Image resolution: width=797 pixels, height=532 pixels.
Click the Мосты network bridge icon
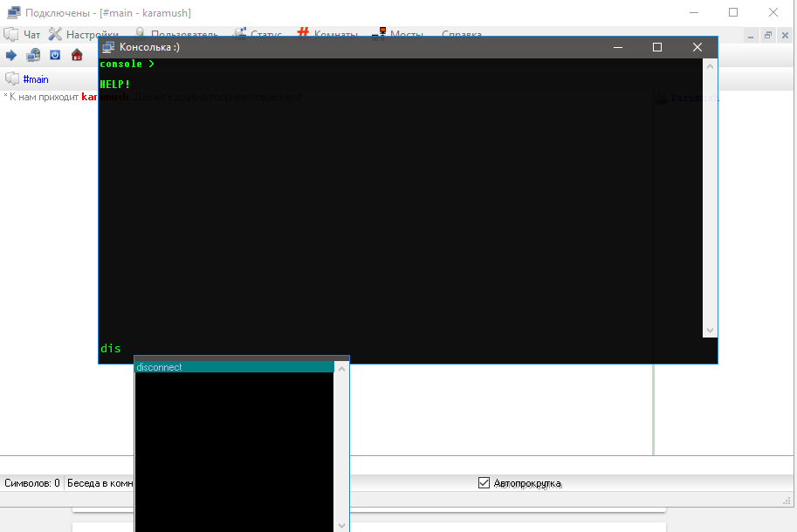click(x=379, y=33)
